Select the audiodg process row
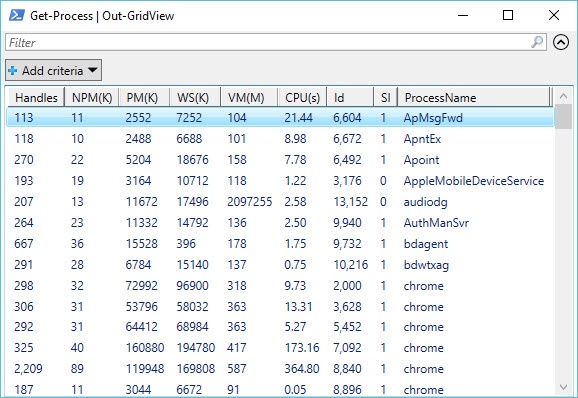Image resolution: width=578 pixels, height=398 pixels. [x=280, y=202]
